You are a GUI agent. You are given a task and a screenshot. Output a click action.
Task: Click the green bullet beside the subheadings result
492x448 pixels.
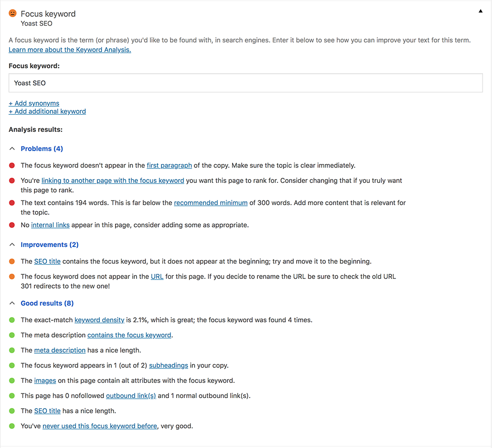[x=12, y=365]
